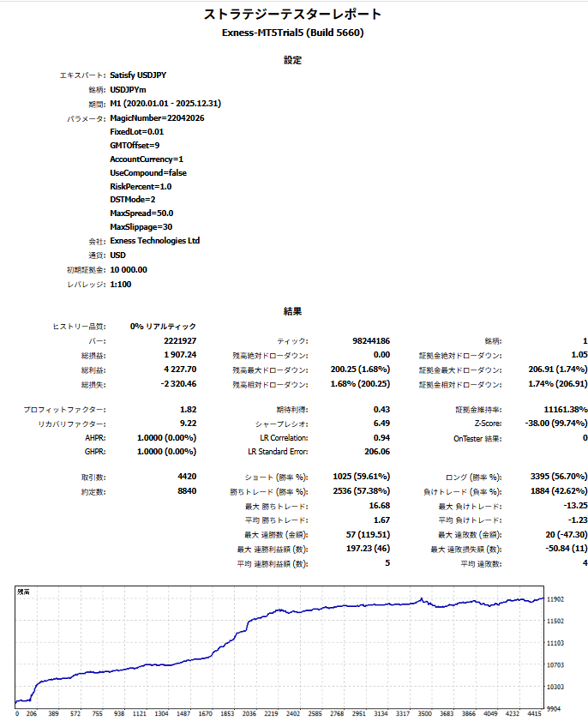
Task: Click the balance curve peak near 3500
Action: pyautogui.click(x=421, y=599)
